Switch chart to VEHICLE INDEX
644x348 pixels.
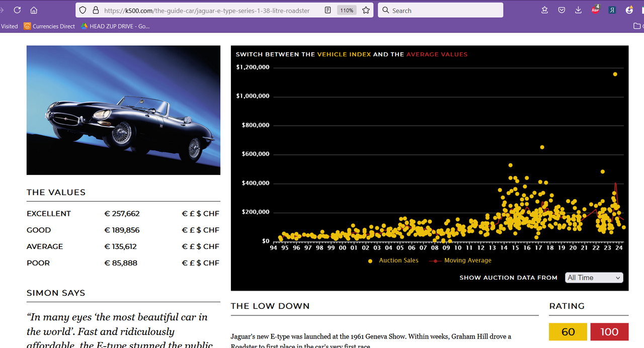[344, 54]
